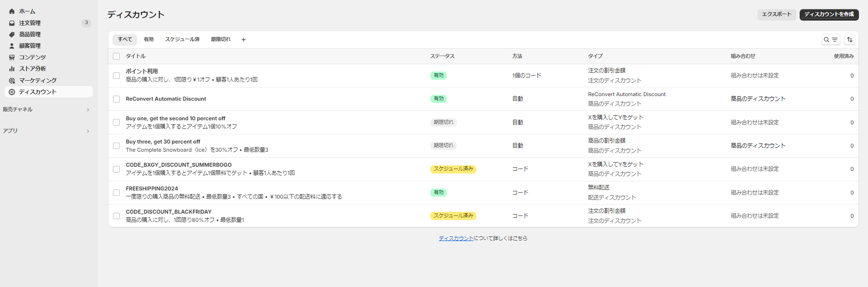This screenshot has width=868, height=287.
Task: Open the ディスカウント help link at bottom
Action: [456, 238]
